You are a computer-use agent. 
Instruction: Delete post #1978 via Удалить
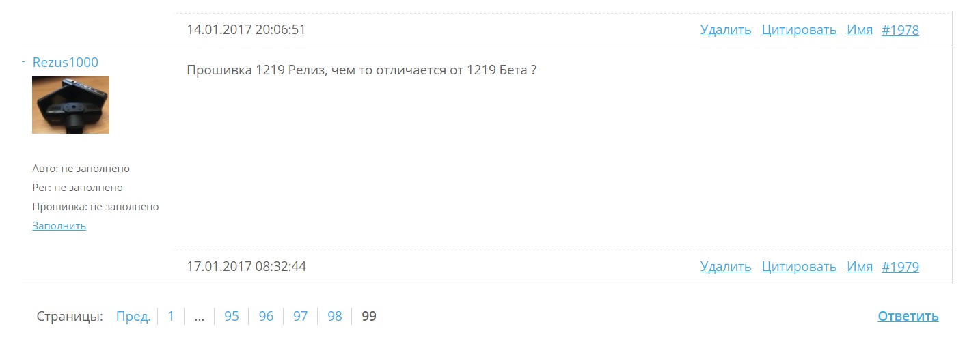coord(726,30)
